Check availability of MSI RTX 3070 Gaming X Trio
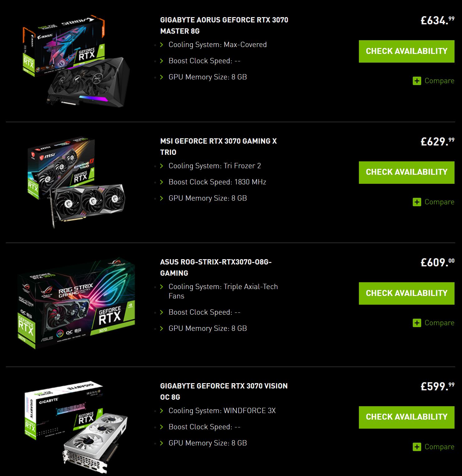 click(x=407, y=173)
